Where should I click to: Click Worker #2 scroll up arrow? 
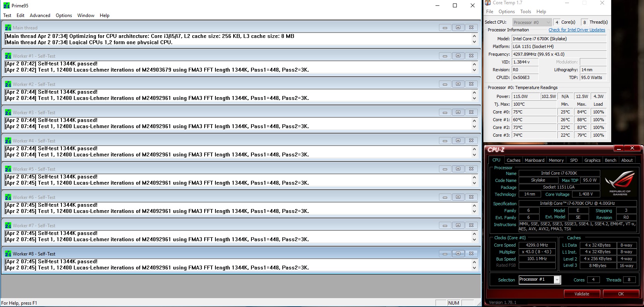(474, 93)
